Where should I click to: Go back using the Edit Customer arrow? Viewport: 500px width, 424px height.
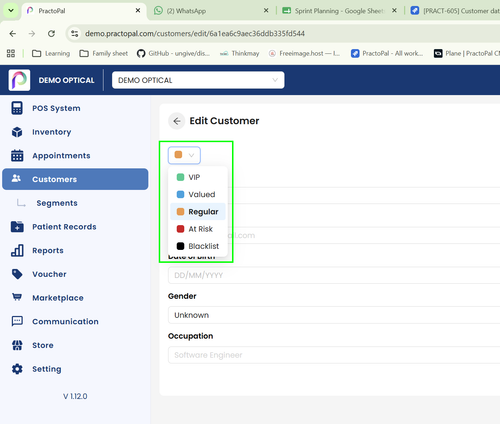177,121
